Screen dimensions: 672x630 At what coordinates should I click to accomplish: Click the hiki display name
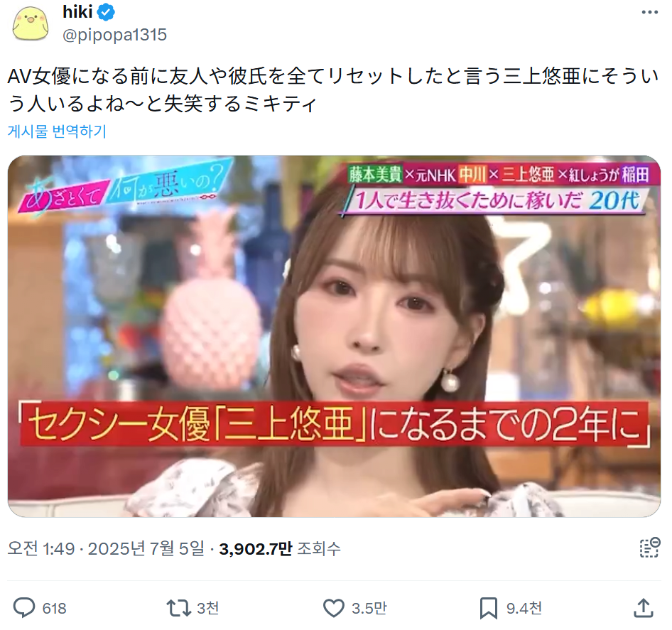pos(77,12)
